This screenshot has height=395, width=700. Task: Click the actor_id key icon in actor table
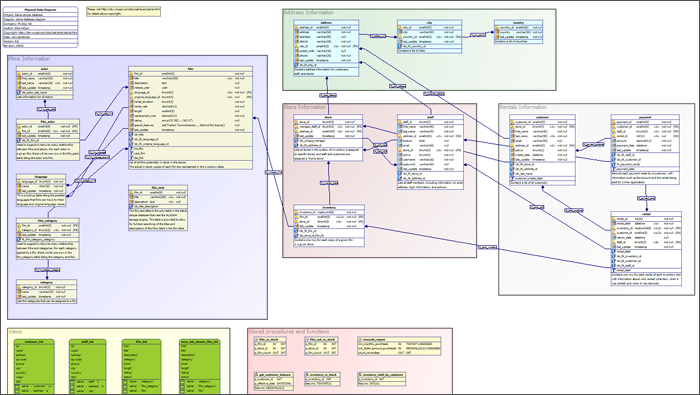coord(19,74)
